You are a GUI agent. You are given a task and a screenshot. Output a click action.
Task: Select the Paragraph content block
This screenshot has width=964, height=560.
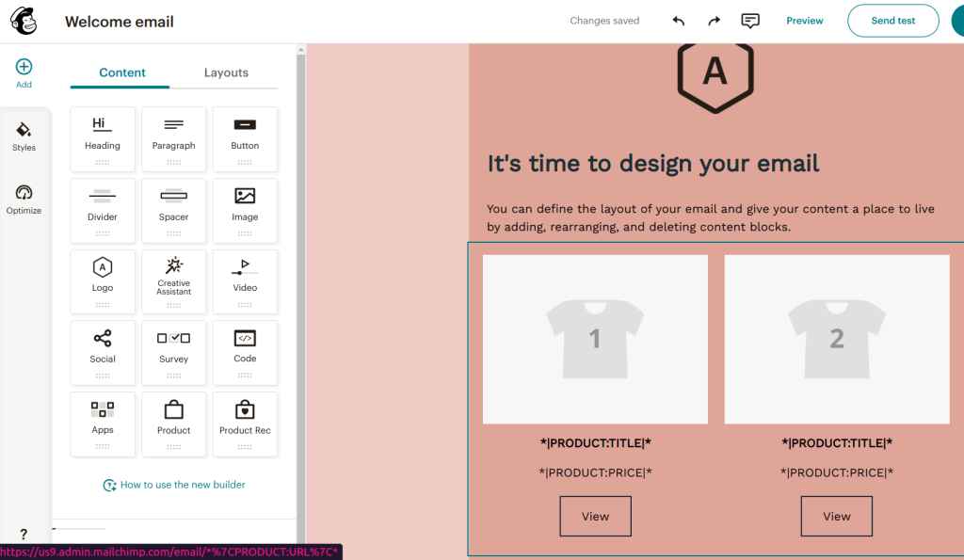pyautogui.click(x=174, y=139)
